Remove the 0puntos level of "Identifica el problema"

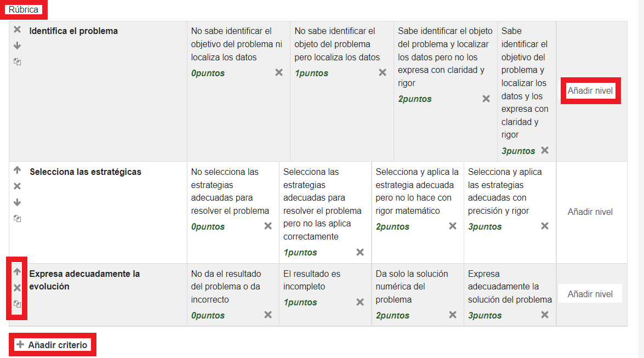point(279,72)
